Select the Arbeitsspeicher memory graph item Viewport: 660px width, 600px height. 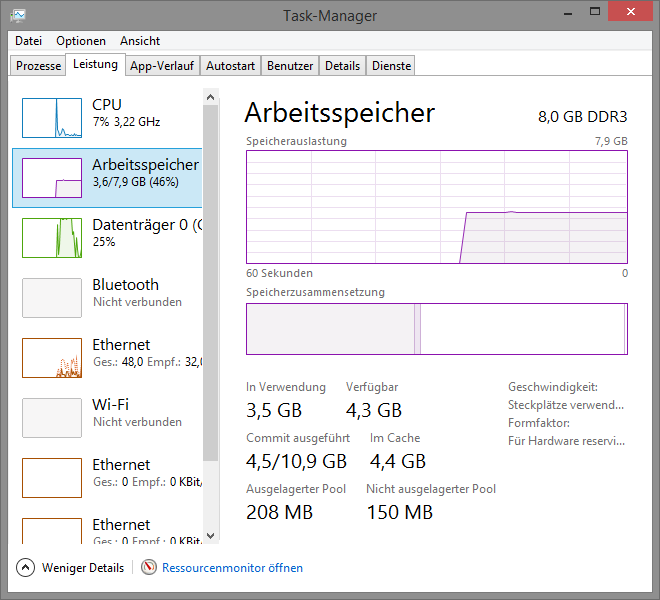[52, 177]
